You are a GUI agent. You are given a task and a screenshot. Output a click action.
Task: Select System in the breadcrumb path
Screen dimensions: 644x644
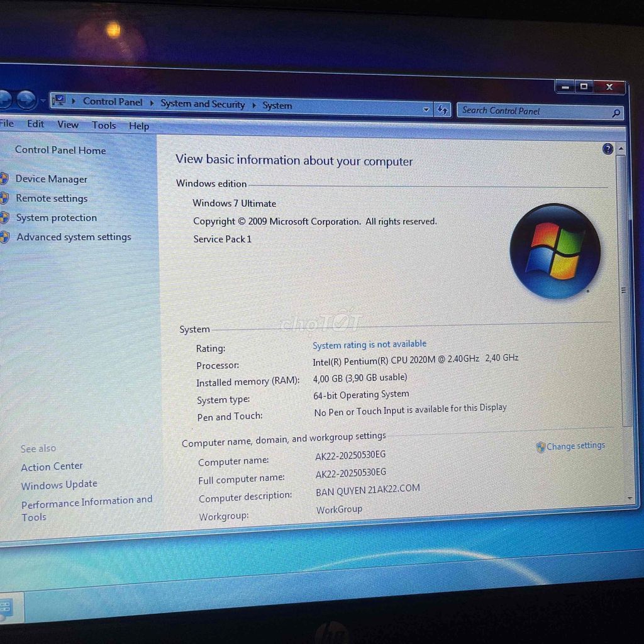(277, 106)
